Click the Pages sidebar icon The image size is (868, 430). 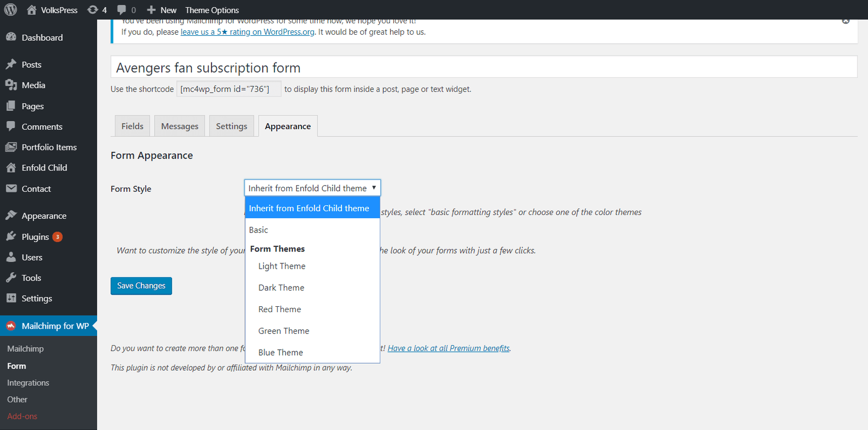11,106
